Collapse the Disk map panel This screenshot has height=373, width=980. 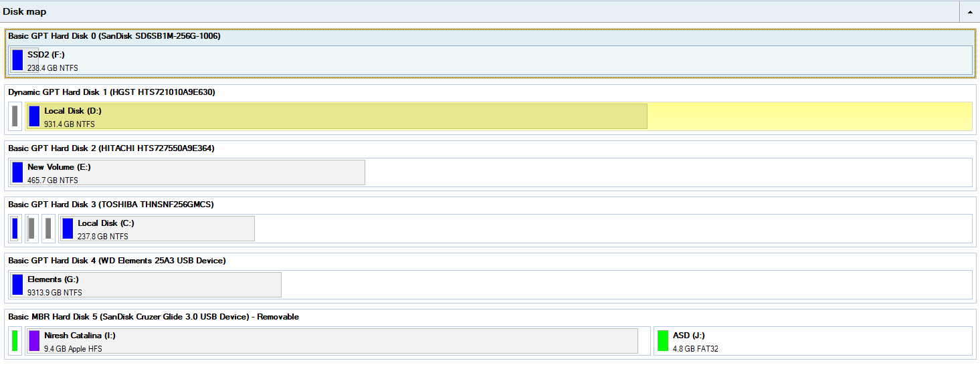coord(969,12)
